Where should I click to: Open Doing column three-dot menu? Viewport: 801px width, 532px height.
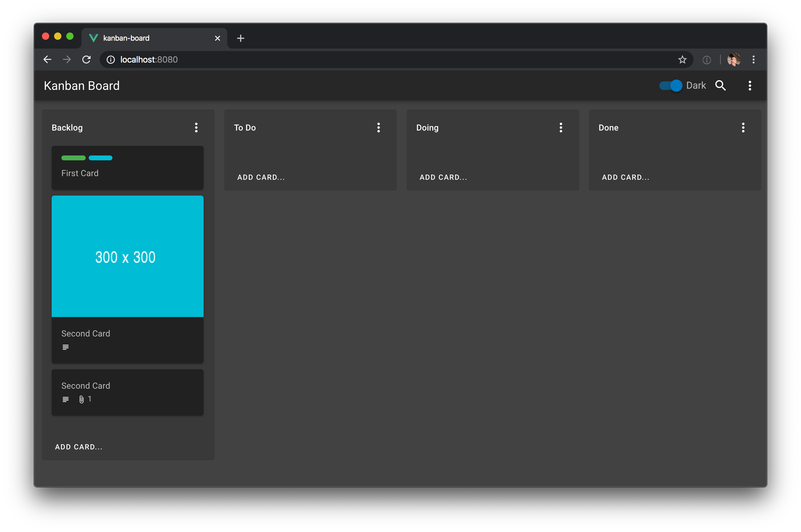561,128
